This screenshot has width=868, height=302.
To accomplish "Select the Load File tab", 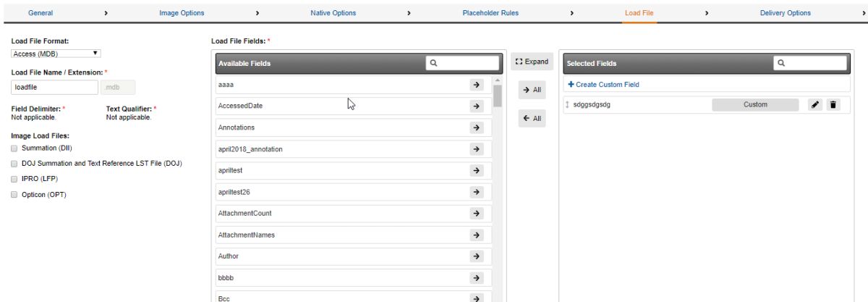I will [x=641, y=13].
